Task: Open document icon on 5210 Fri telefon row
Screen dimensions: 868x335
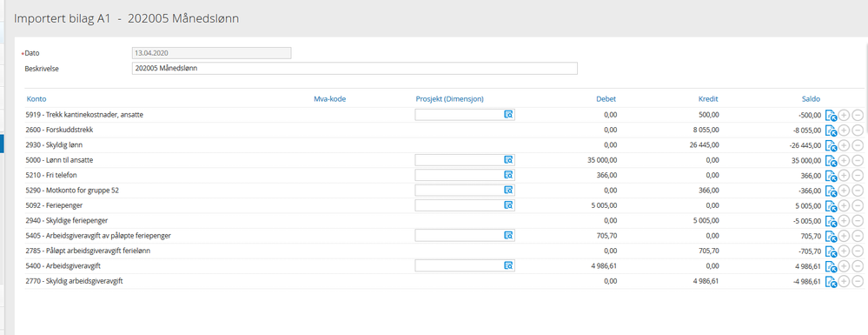Action: 831,176
